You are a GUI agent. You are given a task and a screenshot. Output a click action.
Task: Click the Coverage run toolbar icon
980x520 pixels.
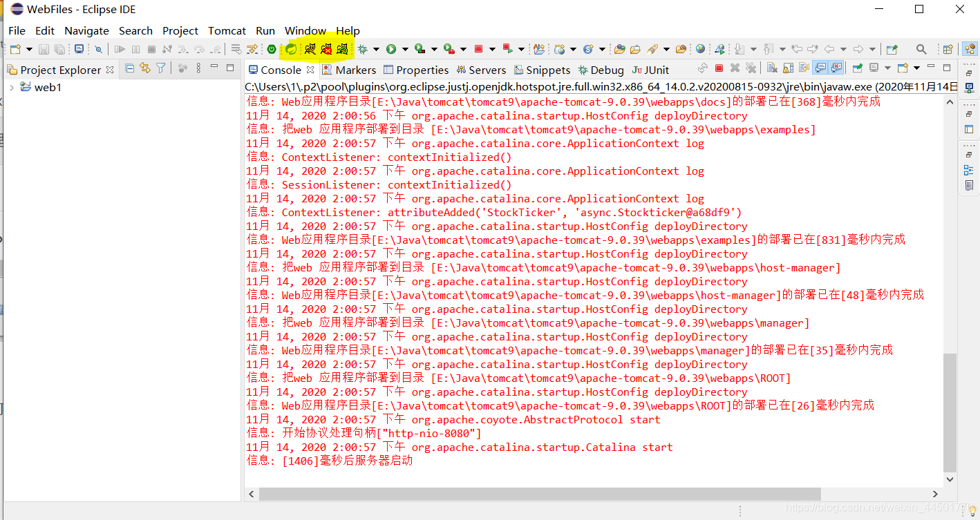click(x=419, y=49)
